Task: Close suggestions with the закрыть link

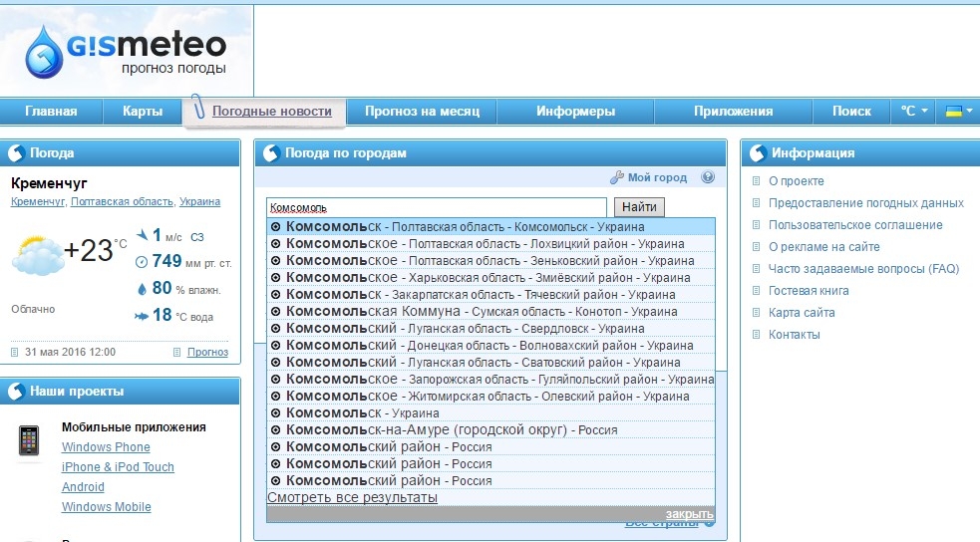Action: (x=689, y=513)
